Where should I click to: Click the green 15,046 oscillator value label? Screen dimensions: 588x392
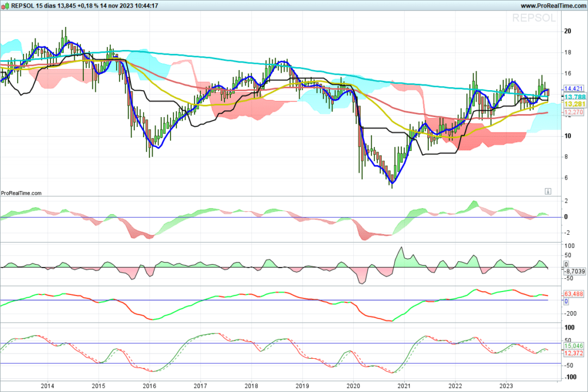pos(574,346)
